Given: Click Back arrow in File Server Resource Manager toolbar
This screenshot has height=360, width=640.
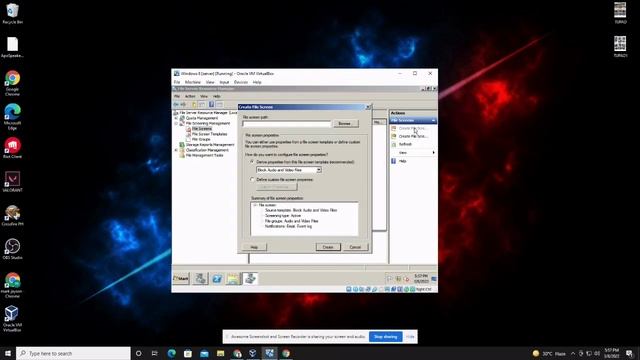Looking at the screenshot, I should pos(176,104).
